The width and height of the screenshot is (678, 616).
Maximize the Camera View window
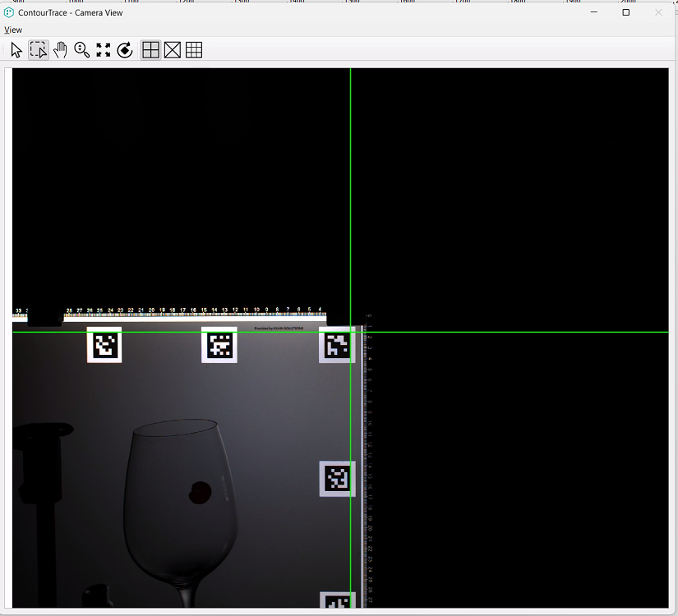625,12
